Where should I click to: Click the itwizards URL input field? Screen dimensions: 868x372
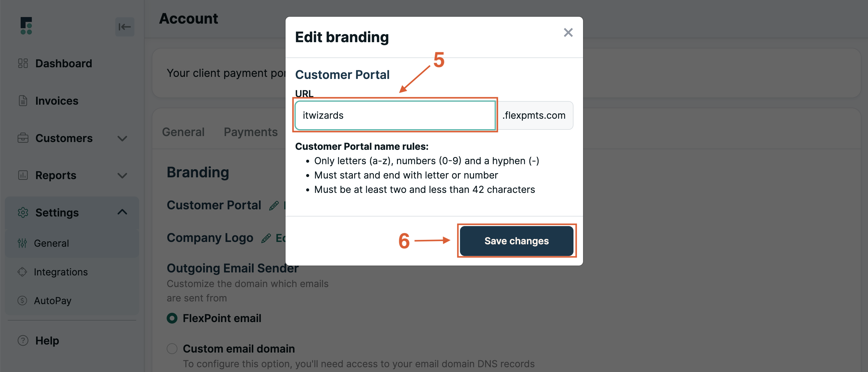[x=395, y=115]
